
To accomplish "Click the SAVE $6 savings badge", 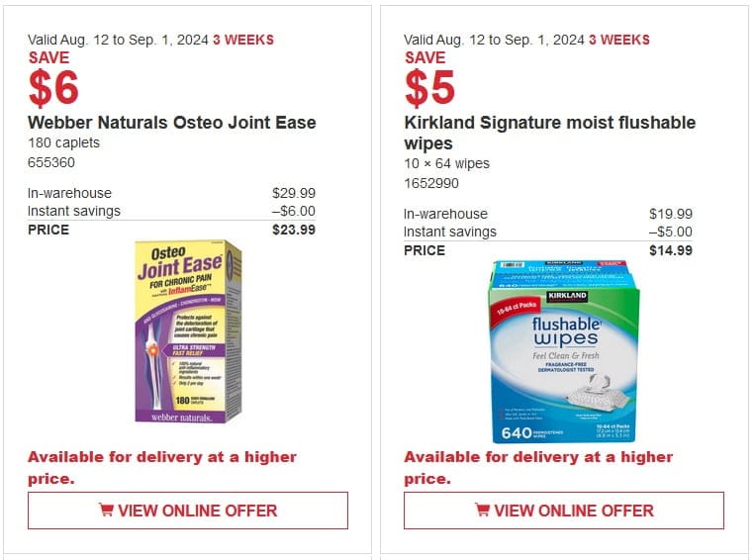I will click(53, 78).
